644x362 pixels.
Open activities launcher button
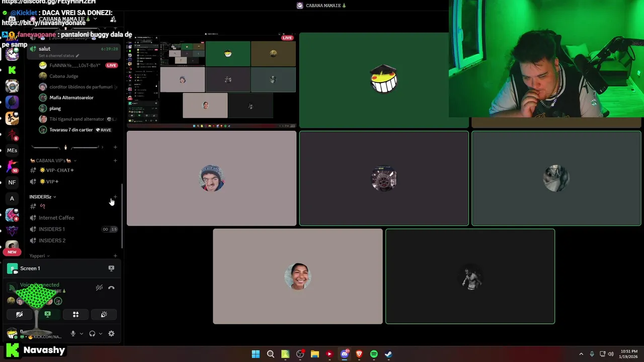(75, 314)
